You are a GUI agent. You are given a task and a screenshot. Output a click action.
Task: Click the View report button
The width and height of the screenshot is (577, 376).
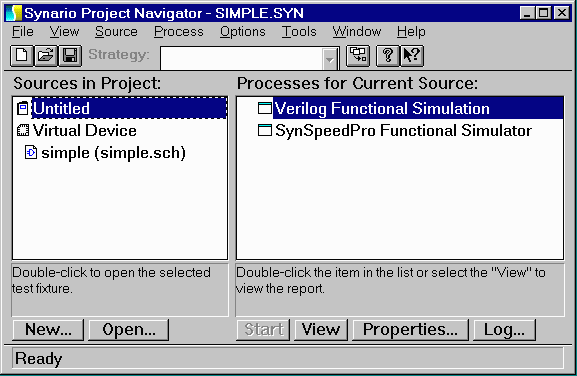click(321, 330)
